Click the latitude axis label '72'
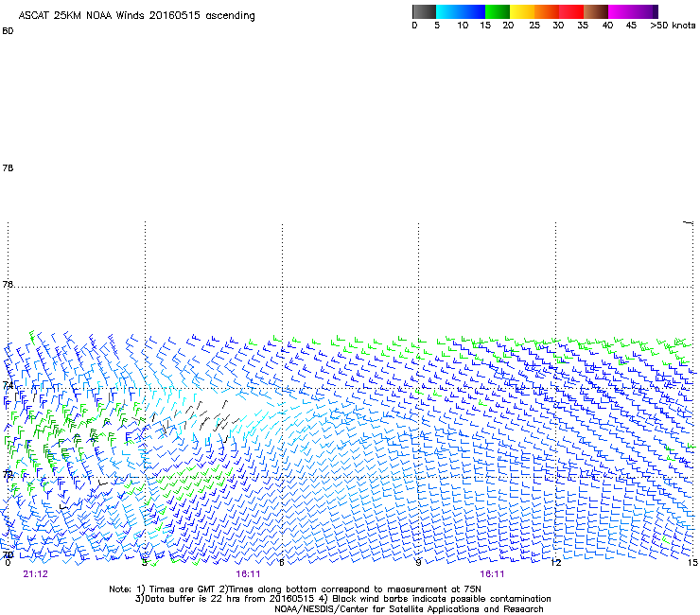The height and width of the screenshot is (615, 700). coord(8,474)
